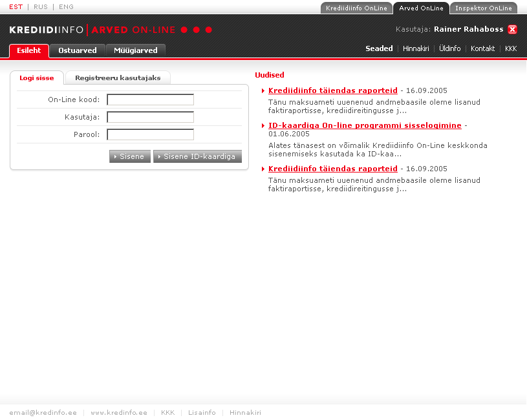Open Hinnakiri in the header menu

click(x=416, y=48)
